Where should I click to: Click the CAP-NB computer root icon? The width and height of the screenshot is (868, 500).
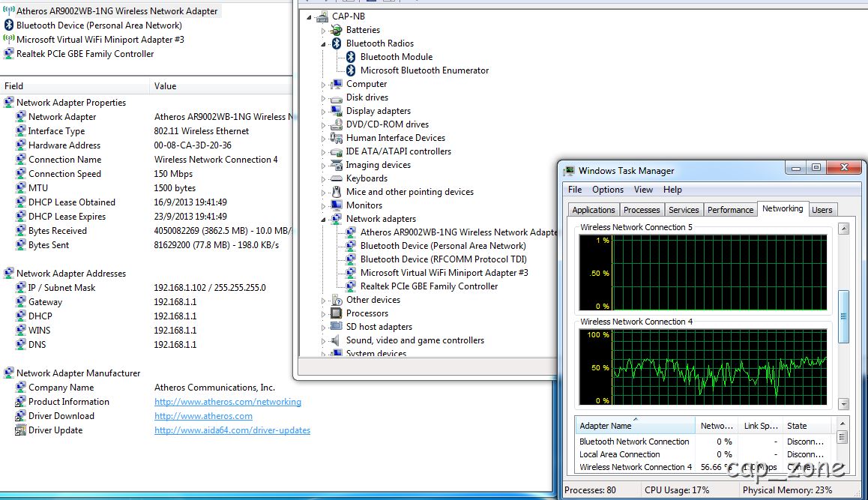pos(322,16)
